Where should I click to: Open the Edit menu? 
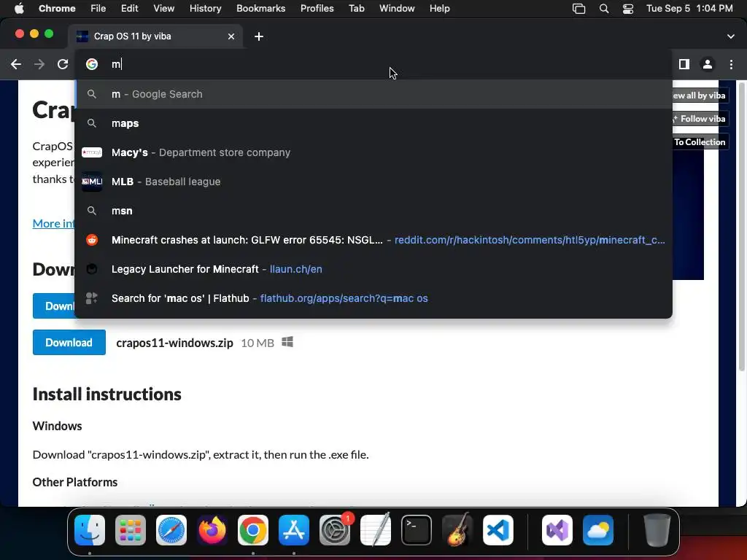[x=129, y=9]
